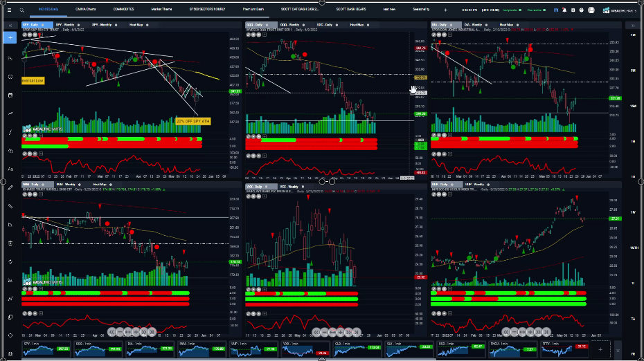
Task: Click the SPY 1min mini chart tile
Action: pos(46,349)
